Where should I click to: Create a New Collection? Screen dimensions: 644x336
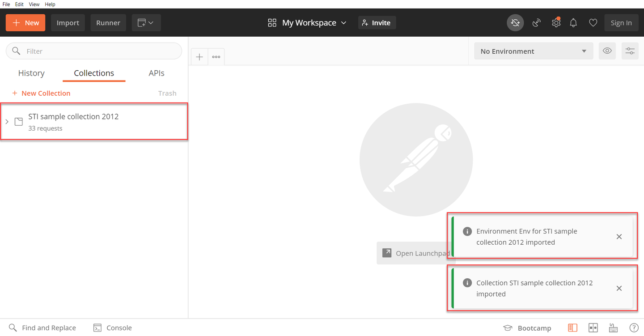click(41, 93)
